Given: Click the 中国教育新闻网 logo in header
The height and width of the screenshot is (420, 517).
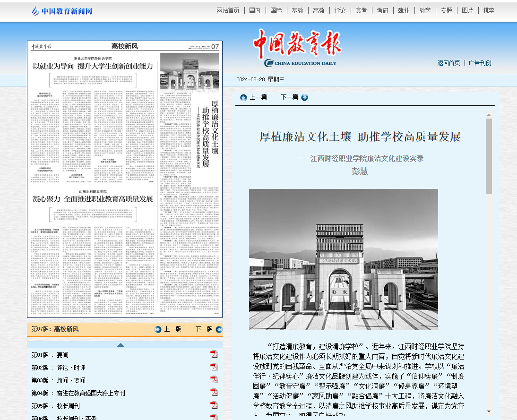Looking at the screenshot, I should pyautogui.click(x=62, y=11).
